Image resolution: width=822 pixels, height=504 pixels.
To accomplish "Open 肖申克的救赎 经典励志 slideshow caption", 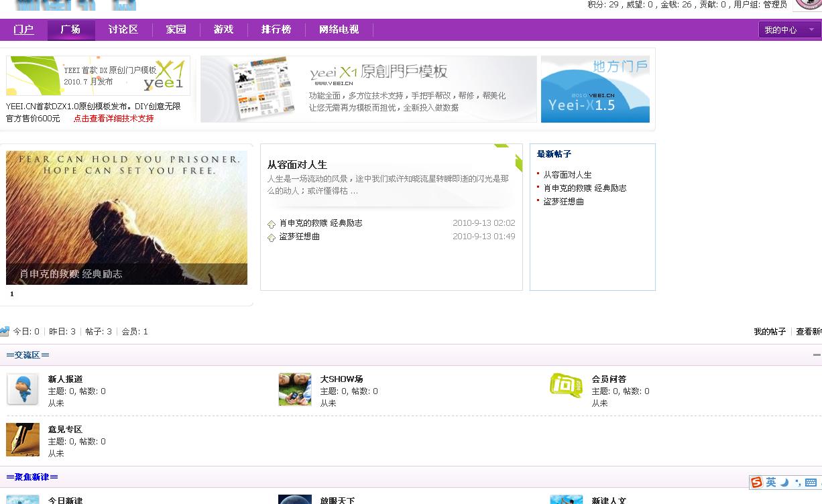I will click(x=71, y=274).
